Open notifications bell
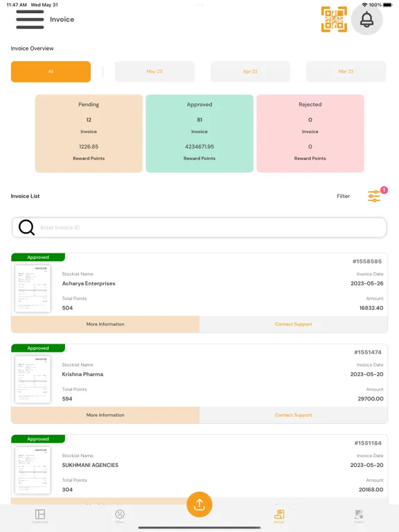The image size is (399, 532). pyautogui.click(x=366, y=19)
